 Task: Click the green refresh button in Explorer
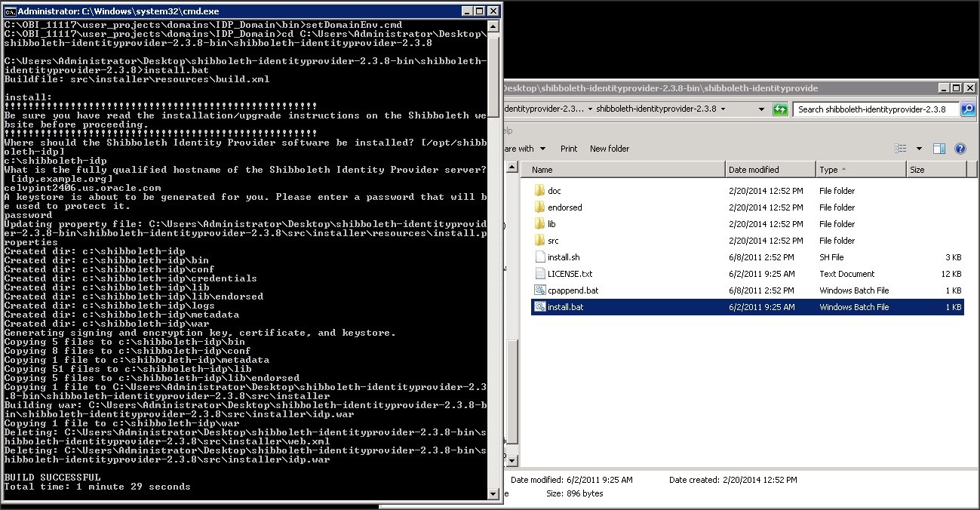pyautogui.click(x=781, y=109)
